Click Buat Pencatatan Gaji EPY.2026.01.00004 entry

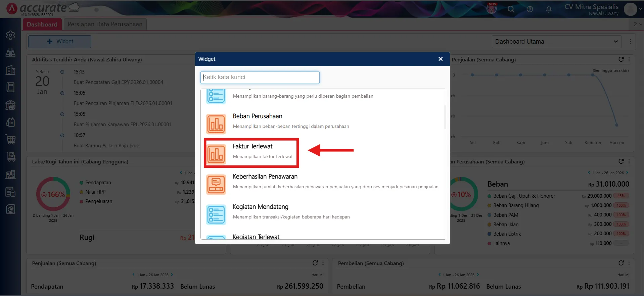point(118,82)
